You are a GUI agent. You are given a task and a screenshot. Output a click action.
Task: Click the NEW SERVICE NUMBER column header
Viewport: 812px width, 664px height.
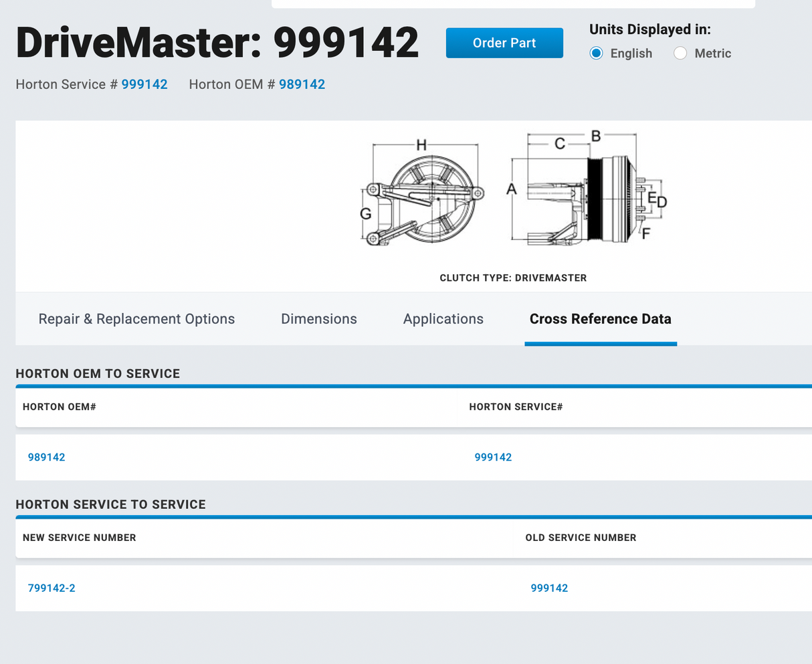pos(80,538)
